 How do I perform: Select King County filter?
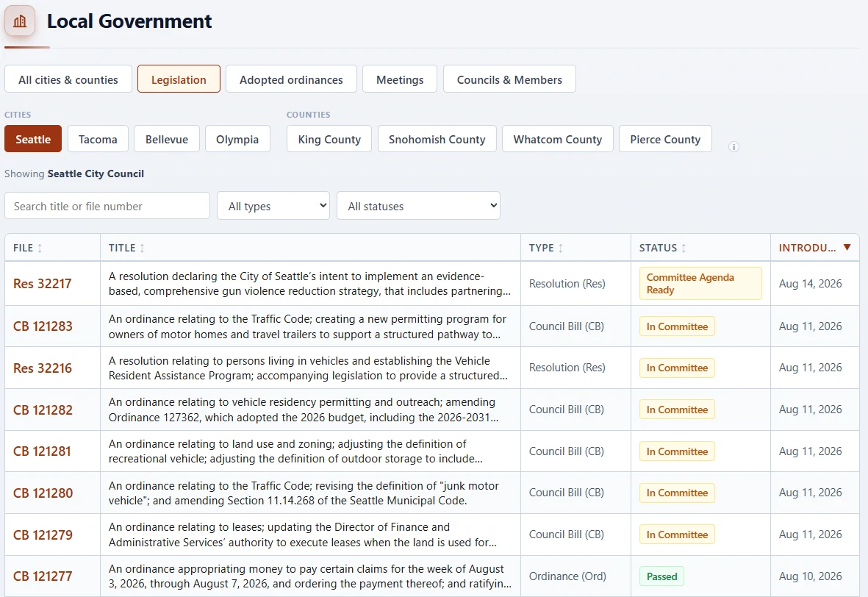(329, 139)
